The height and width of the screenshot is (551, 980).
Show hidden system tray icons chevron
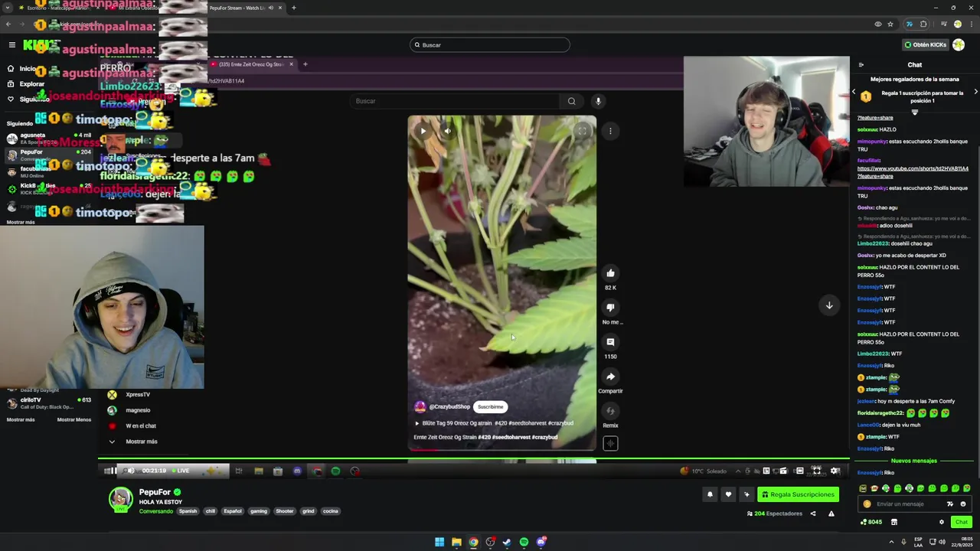pos(891,542)
